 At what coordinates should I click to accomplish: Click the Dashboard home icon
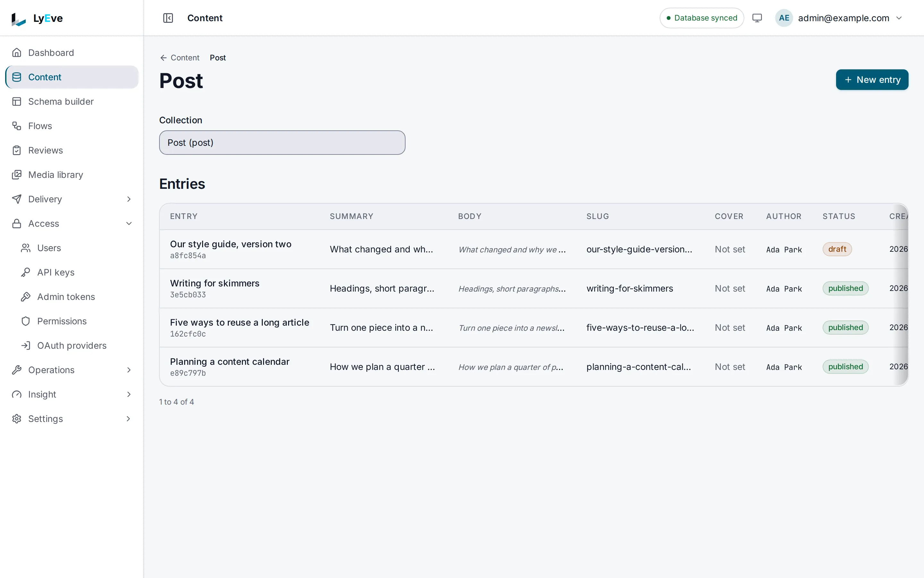[17, 52]
